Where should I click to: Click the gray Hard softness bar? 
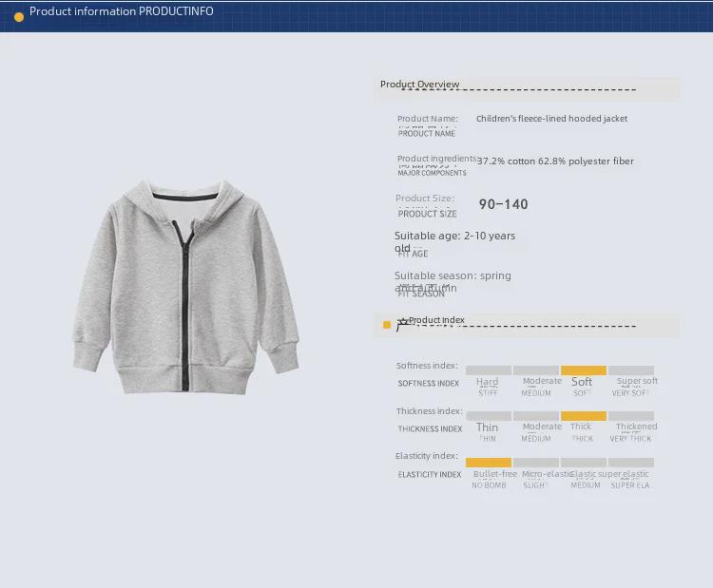[489, 370]
